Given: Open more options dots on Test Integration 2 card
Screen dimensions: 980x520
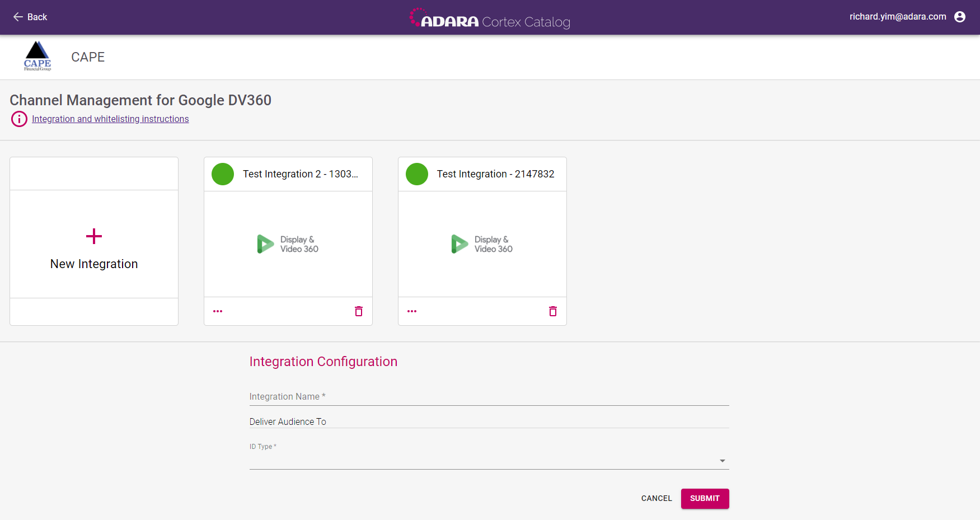Looking at the screenshot, I should [218, 311].
